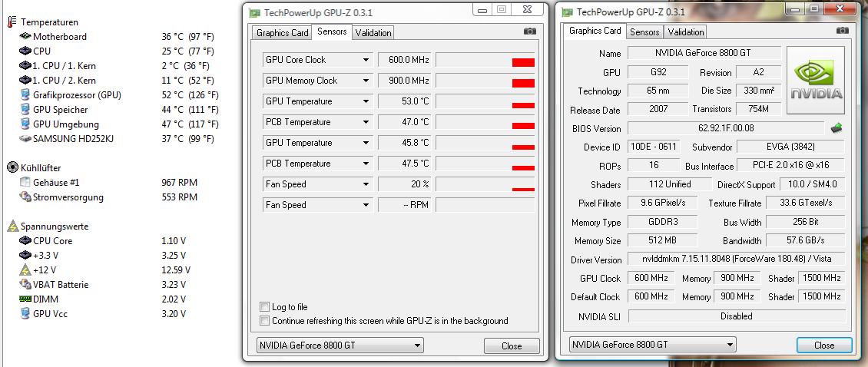The height and width of the screenshot is (367, 868).
Task: Click the Device ID field 10DE - 0611
Action: tap(654, 147)
